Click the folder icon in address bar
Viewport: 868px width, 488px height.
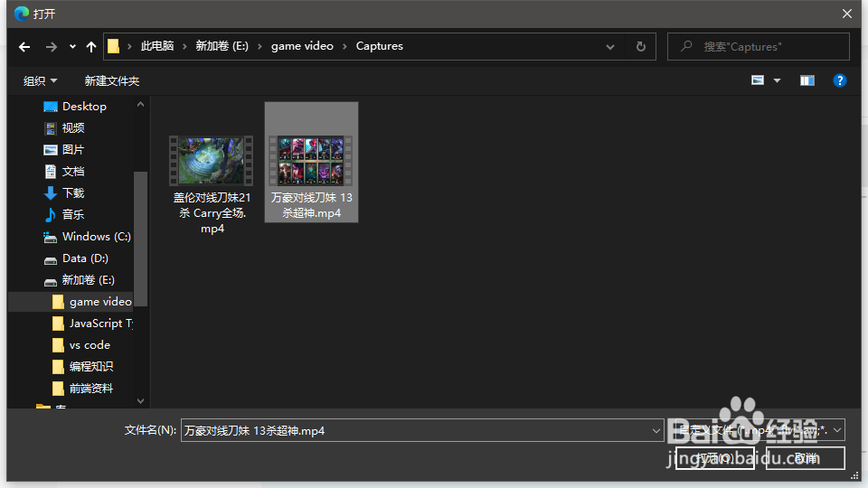113,46
